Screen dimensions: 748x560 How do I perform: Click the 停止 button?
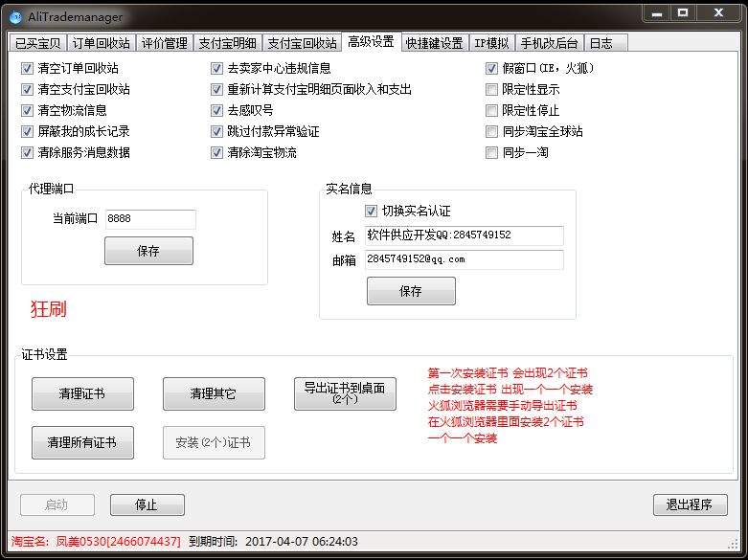147,504
